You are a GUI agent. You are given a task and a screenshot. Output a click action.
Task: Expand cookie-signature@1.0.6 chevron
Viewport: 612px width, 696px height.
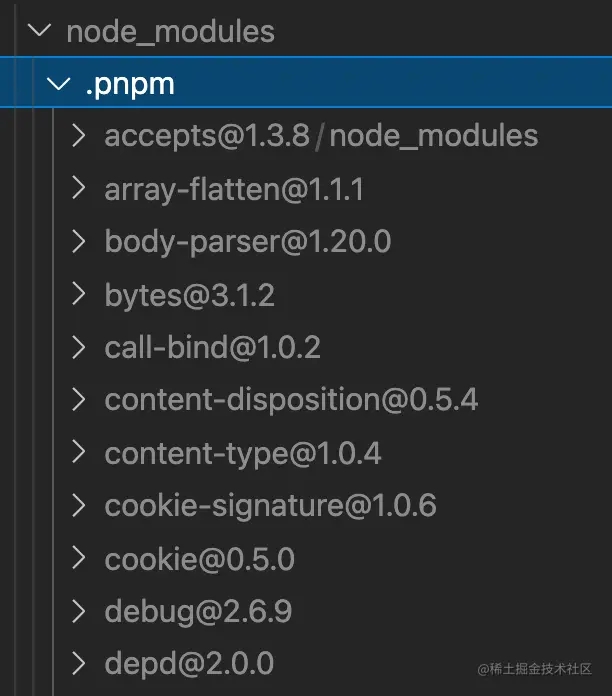point(79,505)
